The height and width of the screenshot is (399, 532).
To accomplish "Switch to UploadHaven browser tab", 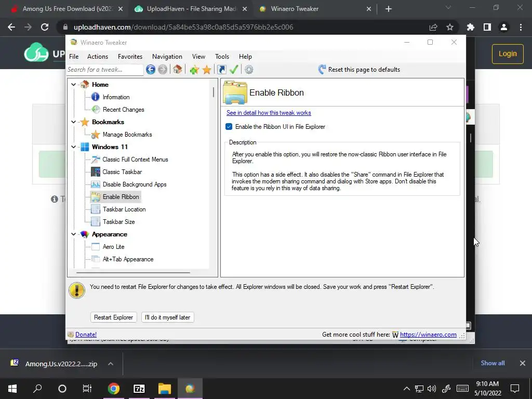I will click(191, 9).
